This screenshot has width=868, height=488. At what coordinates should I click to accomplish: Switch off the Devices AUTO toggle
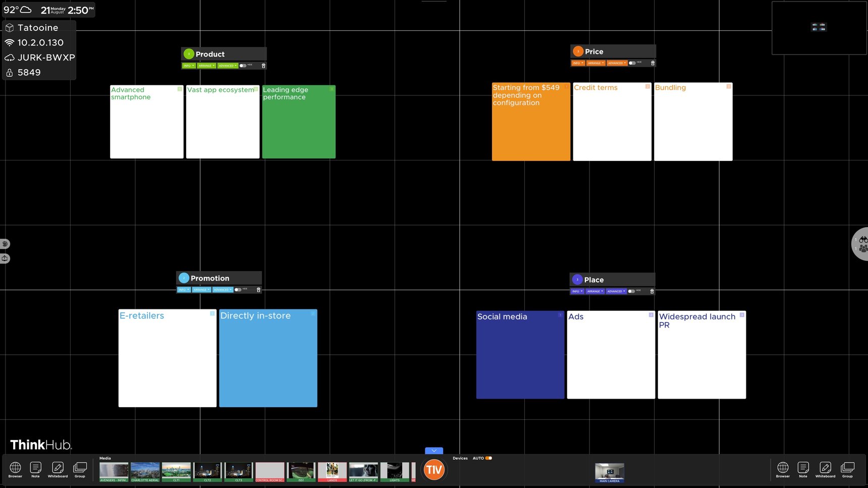(489, 458)
